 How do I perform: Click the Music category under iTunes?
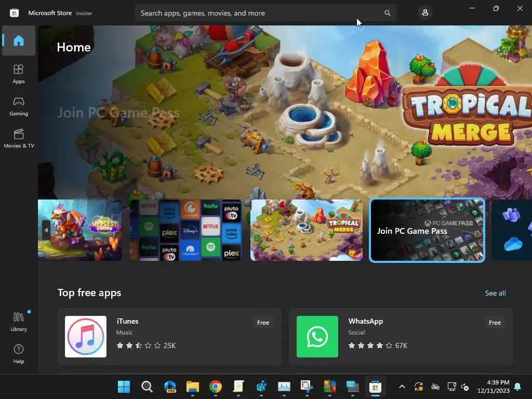click(125, 332)
